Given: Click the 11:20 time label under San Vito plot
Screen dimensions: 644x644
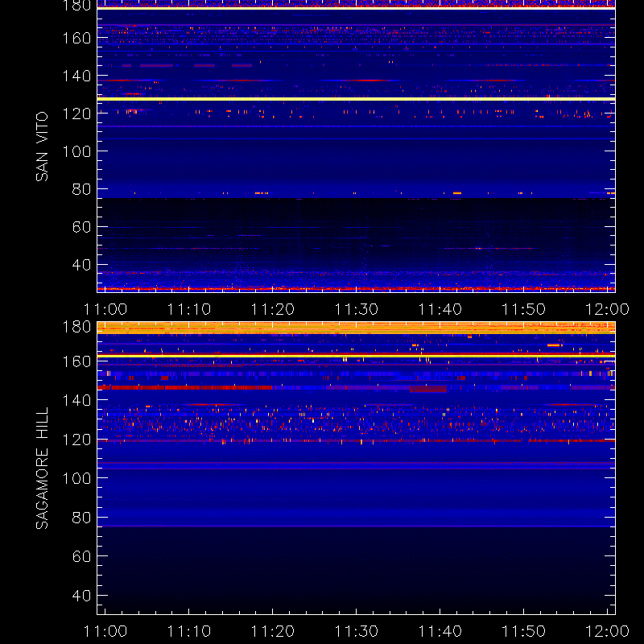Looking at the screenshot, I should (x=273, y=309).
